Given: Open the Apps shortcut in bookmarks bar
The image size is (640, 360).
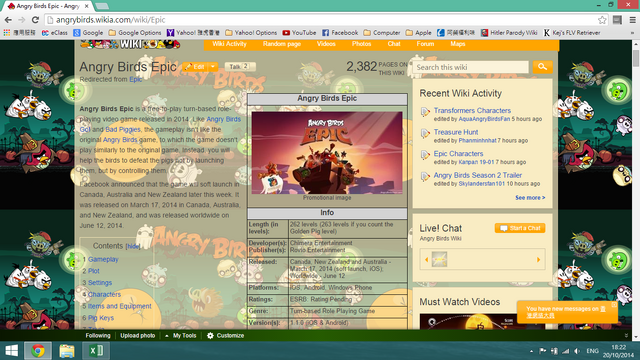Looking at the screenshot, I should [19, 33].
